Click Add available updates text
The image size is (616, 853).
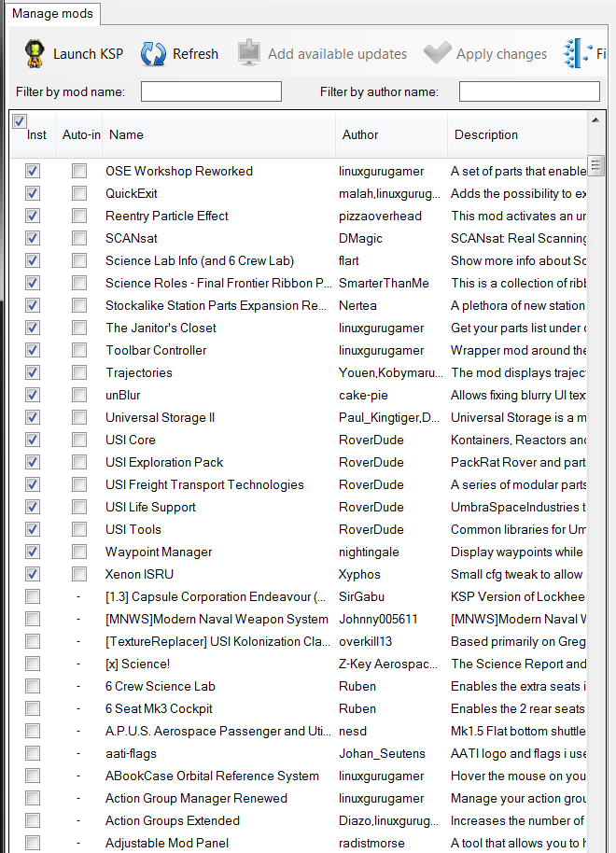[337, 54]
